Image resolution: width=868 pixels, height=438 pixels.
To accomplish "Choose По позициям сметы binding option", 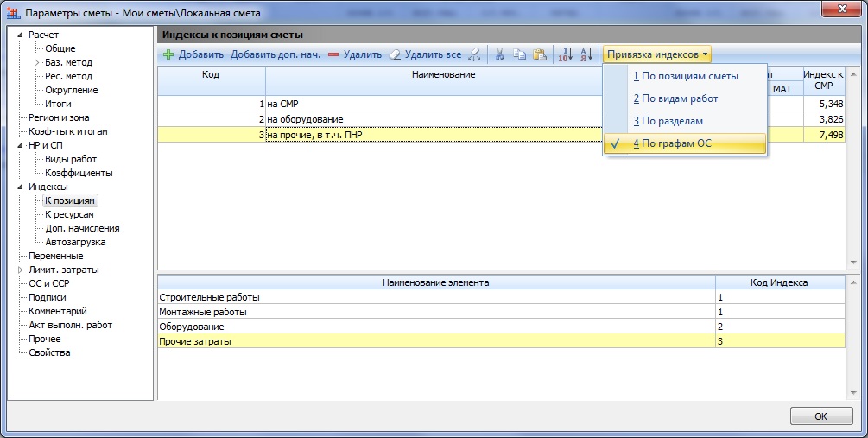I will [685, 76].
